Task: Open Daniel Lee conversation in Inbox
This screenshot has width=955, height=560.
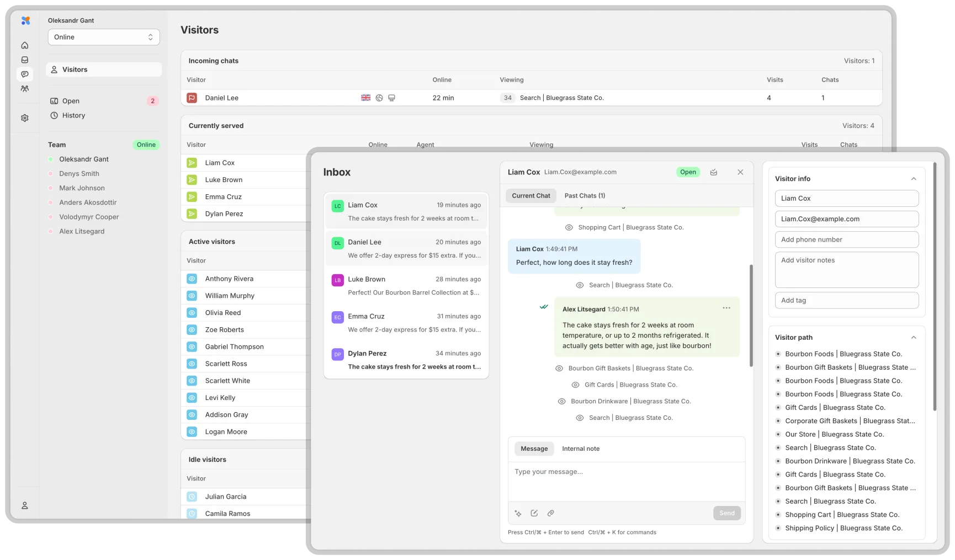Action: point(406,248)
